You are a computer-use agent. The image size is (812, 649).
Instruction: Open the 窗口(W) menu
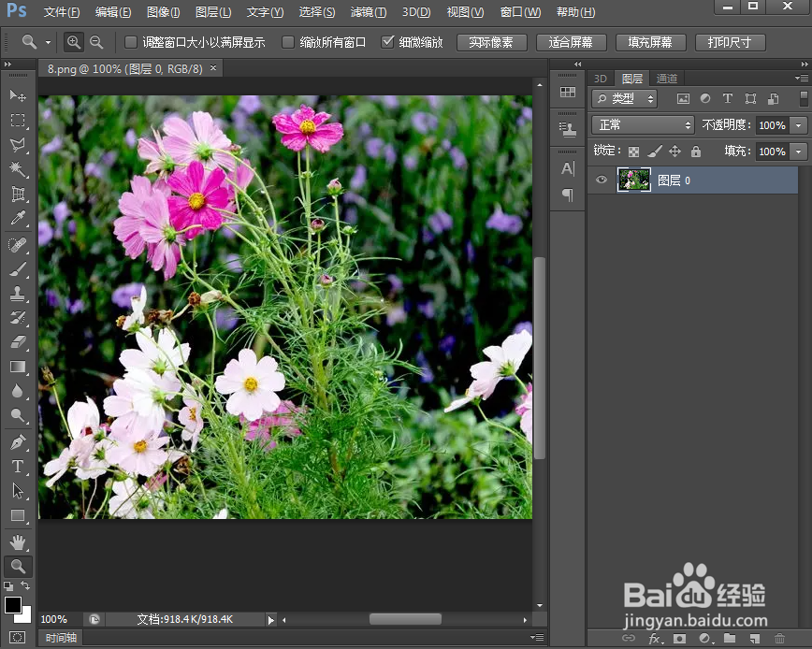pos(520,12)
